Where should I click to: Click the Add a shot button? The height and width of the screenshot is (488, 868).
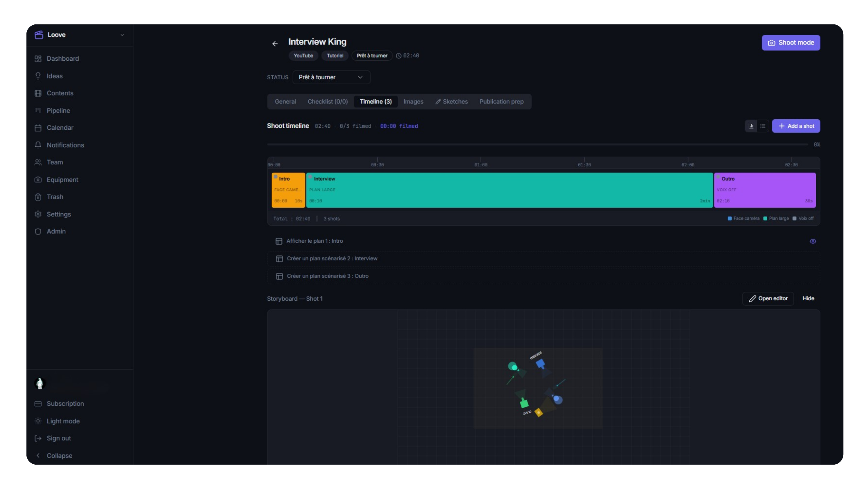796,126
